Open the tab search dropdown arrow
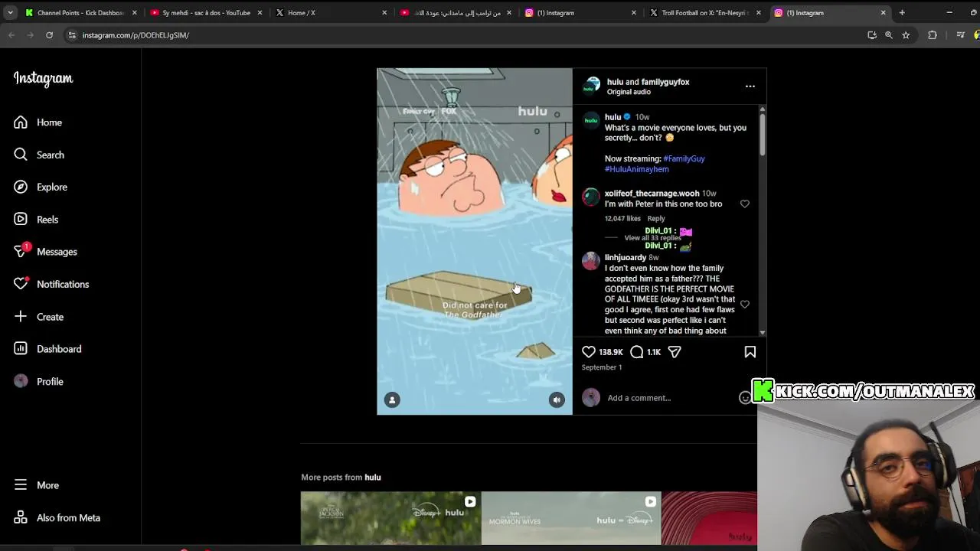This screenshot has height=551, width=980. [10, 13]
